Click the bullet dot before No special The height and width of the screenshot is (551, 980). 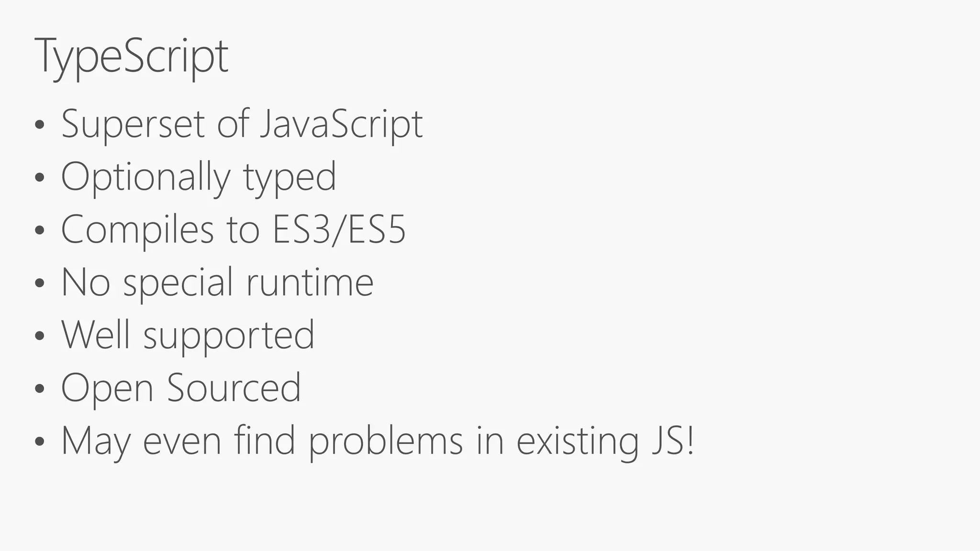click(40, 284)
